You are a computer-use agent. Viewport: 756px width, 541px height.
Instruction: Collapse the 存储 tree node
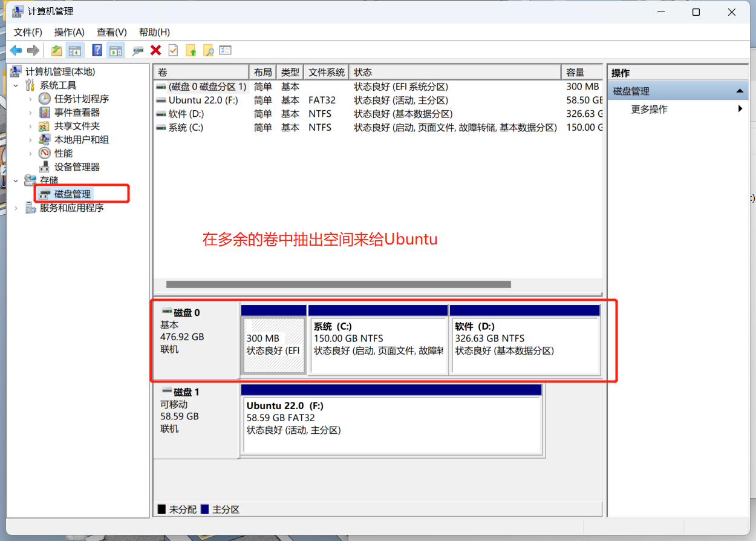tap(16, 180)
